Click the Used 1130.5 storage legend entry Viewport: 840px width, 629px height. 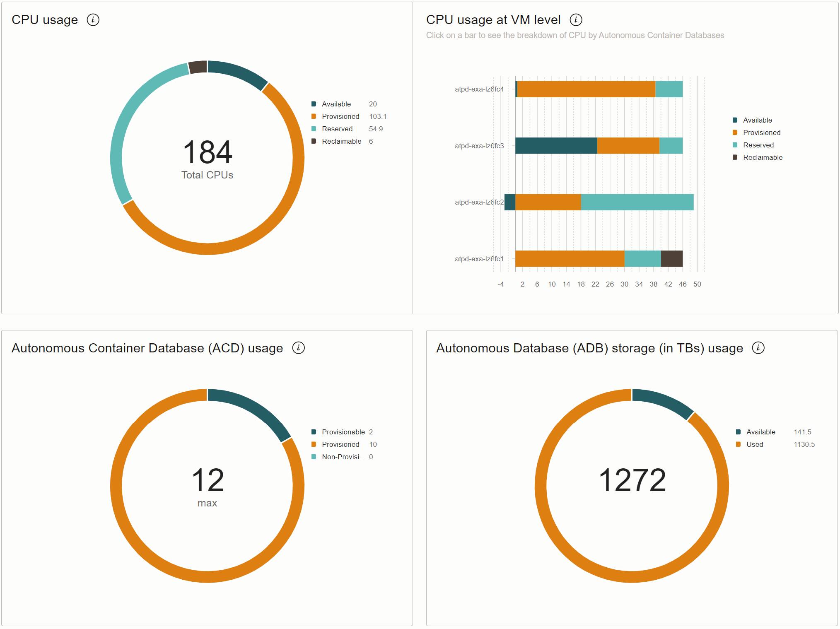coord(775,444)
